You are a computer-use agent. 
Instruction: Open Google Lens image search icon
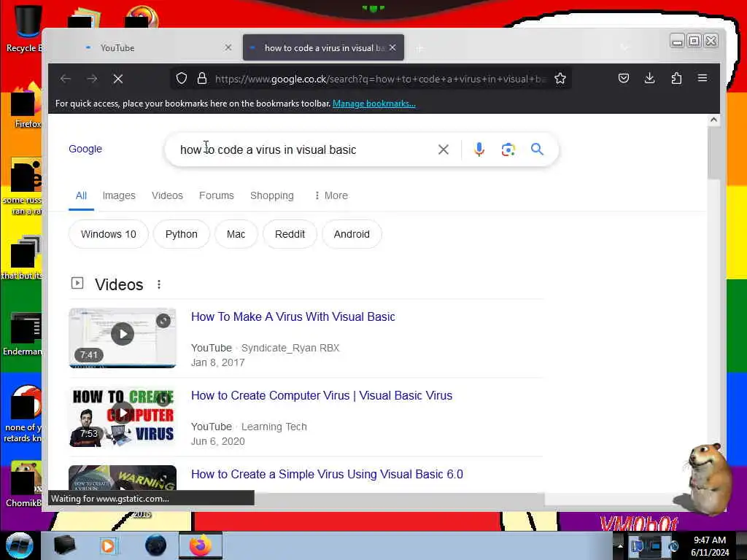coord(508,149)
